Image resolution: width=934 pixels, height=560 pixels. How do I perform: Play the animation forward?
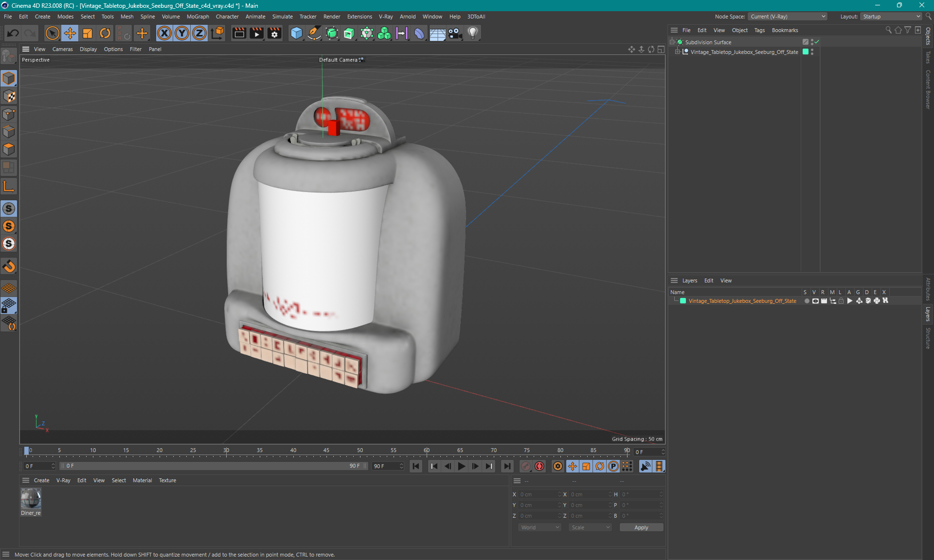pyautogui.click(x=461, y=466)
